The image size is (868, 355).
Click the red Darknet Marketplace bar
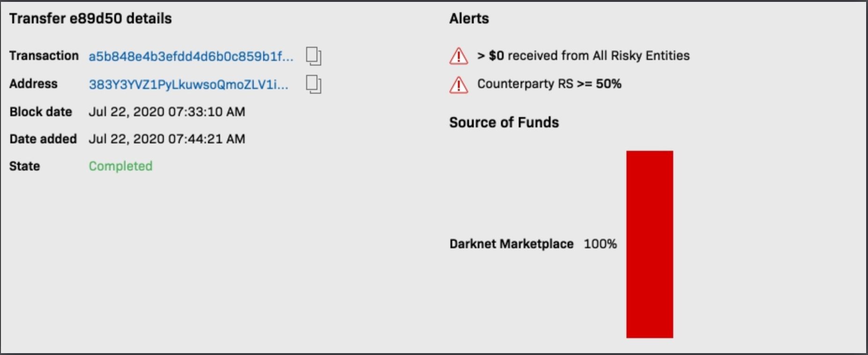(649, 244)
